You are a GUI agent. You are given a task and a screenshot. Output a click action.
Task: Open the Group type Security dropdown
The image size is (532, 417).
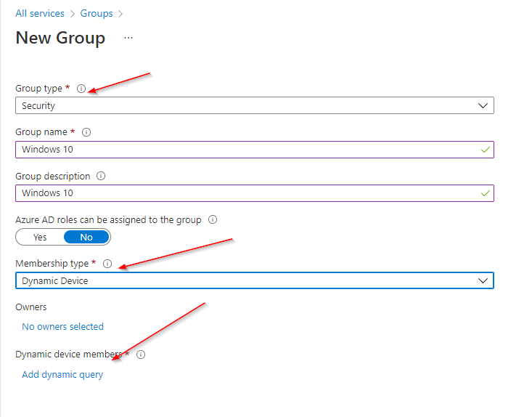(x=255, y=105)
